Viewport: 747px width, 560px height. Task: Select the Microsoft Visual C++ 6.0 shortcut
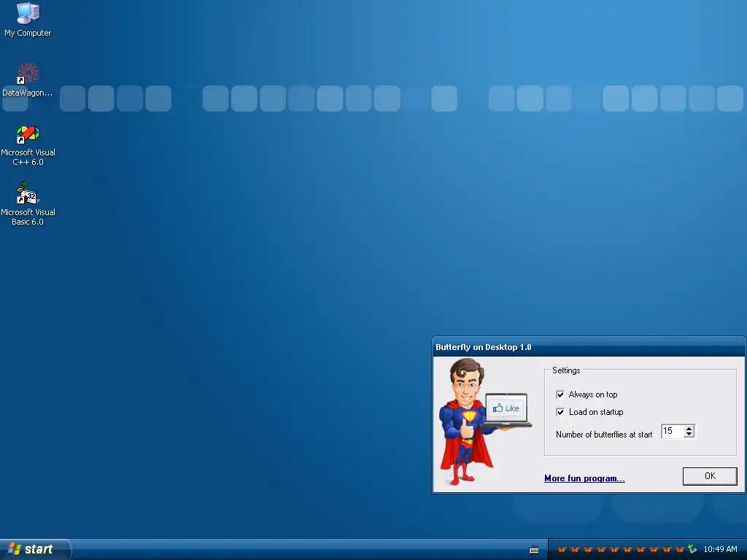point(28,145)
